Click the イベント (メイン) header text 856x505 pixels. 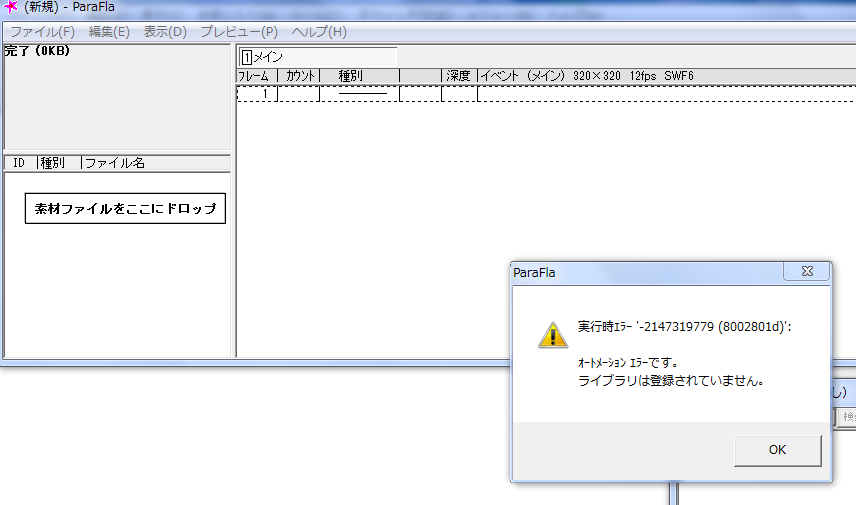coord(522,76)
